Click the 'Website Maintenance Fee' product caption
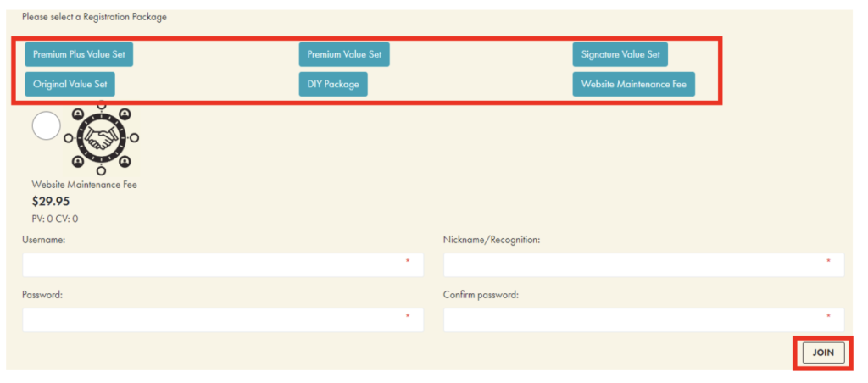Image resolution: width=868 pixels, height=383 pixels. pos(84,185)
